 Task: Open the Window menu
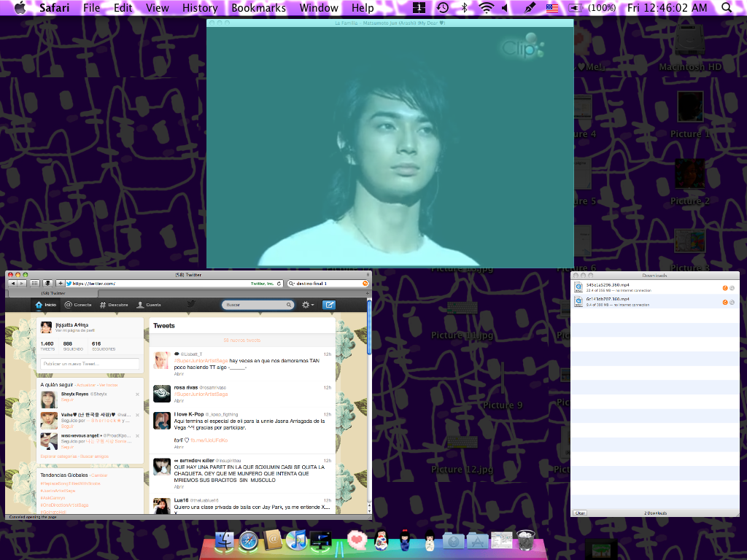coord(319,7)
